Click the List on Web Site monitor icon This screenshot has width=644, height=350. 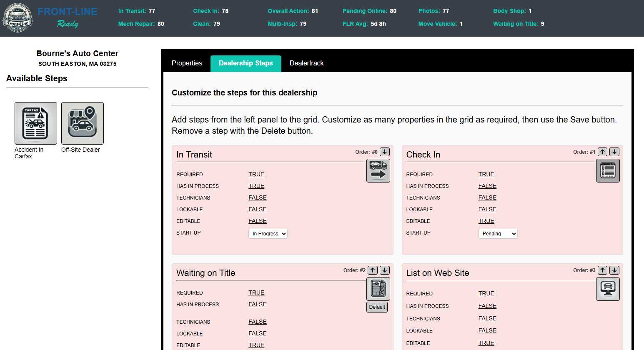[608, 289]
